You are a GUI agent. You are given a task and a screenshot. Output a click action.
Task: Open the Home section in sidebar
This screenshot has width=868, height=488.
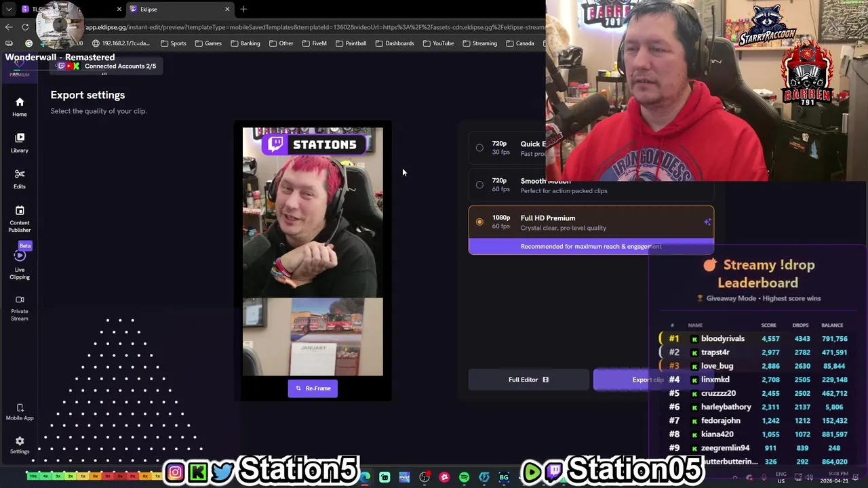20,107
